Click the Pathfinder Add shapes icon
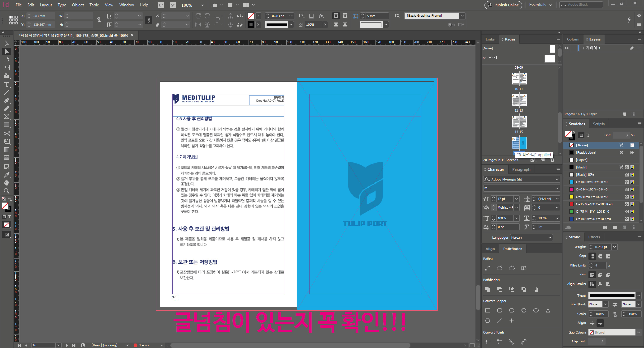 [x=488, y=289]
